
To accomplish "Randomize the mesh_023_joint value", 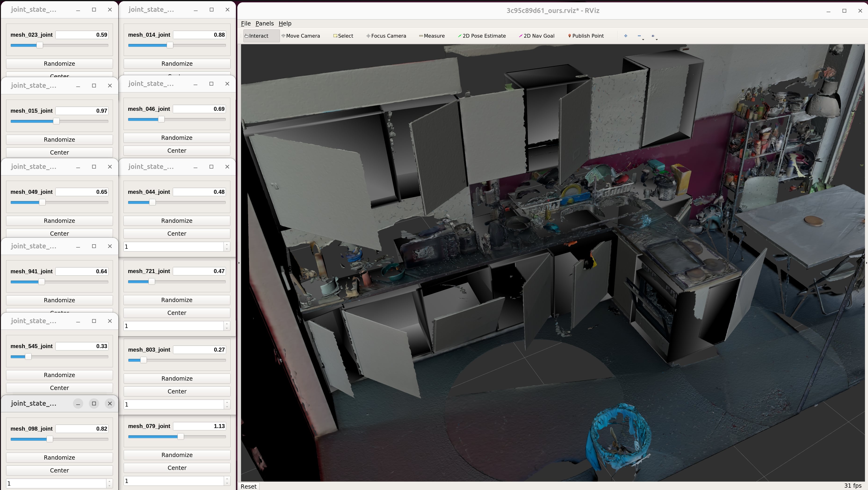I will (59, 64).
